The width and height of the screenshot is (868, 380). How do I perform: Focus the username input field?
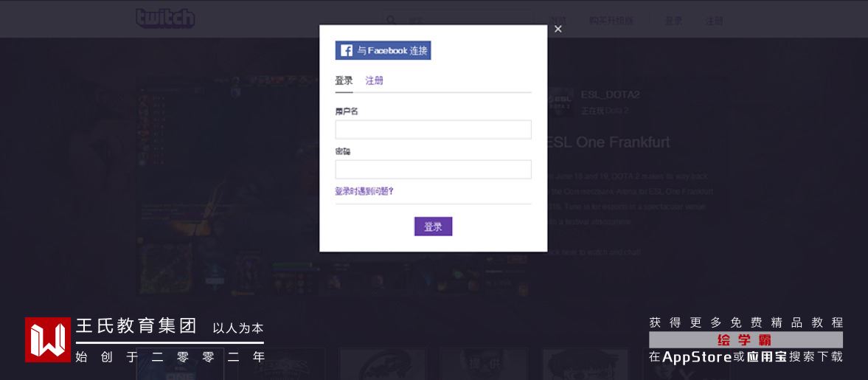434,130
